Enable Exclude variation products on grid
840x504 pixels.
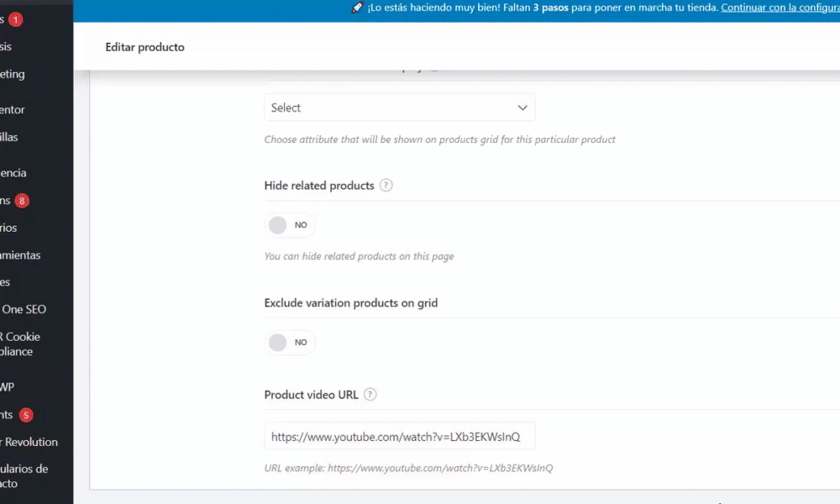click(x=290, y=343)
